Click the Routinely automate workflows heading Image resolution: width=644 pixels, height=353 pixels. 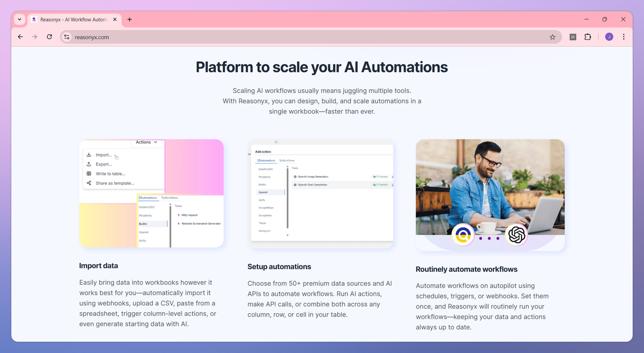pyautogui.click(x=466, y=269)
